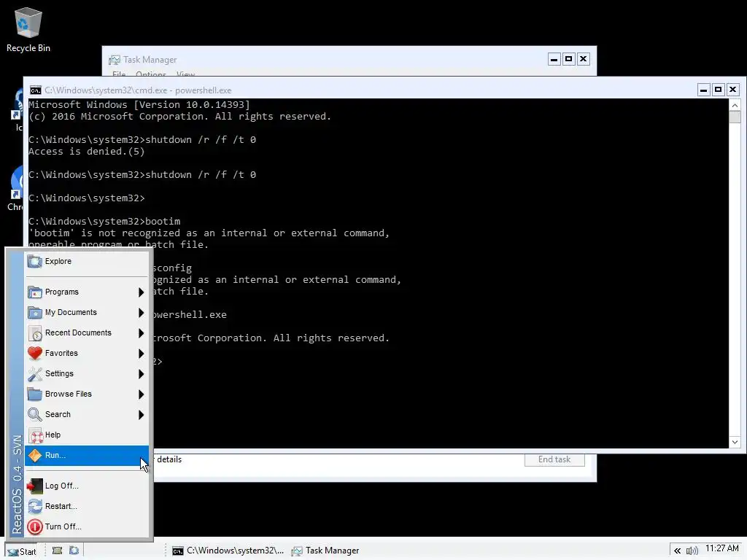Click the cmd window scrollbar down arrow
The image size is (747, 560).
(735, 443)
